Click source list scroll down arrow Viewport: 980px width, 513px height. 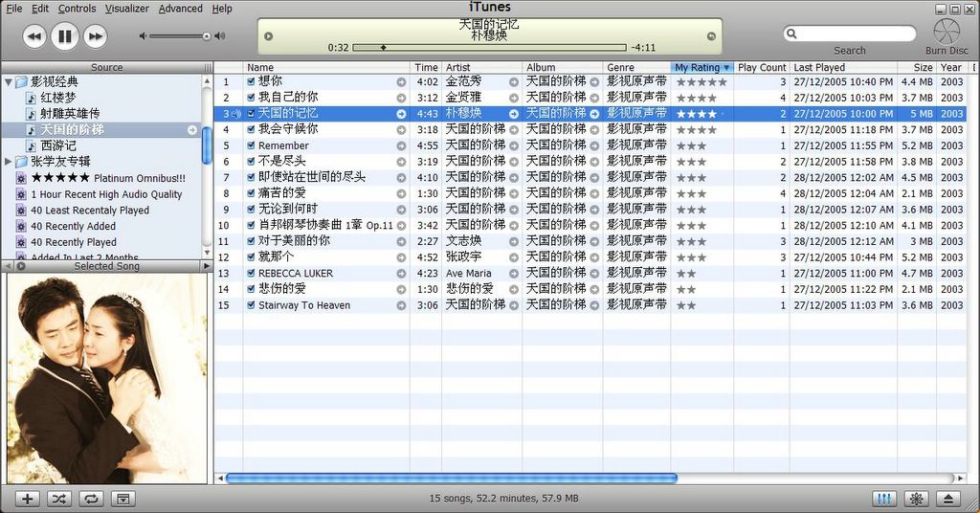[x=208, y=252]
